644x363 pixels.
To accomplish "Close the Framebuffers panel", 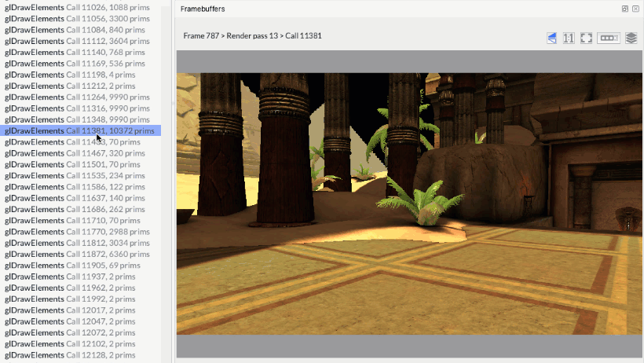I will tap(635, 9).
